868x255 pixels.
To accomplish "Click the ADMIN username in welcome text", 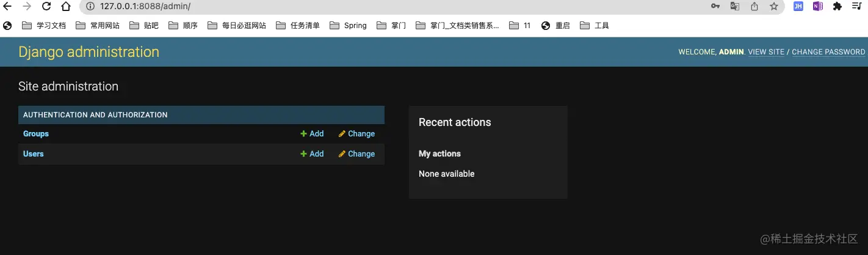I will click(731, 52).
